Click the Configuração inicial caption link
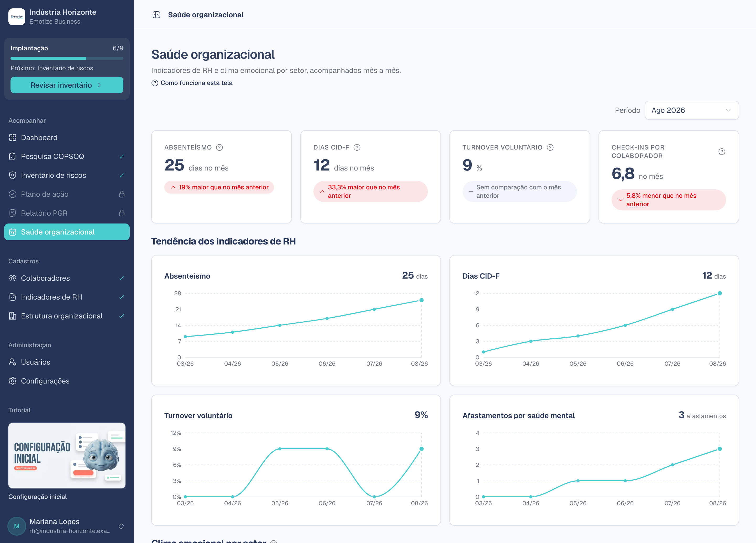The width and height of the screenshot is (756, 543). click(37, 497)
